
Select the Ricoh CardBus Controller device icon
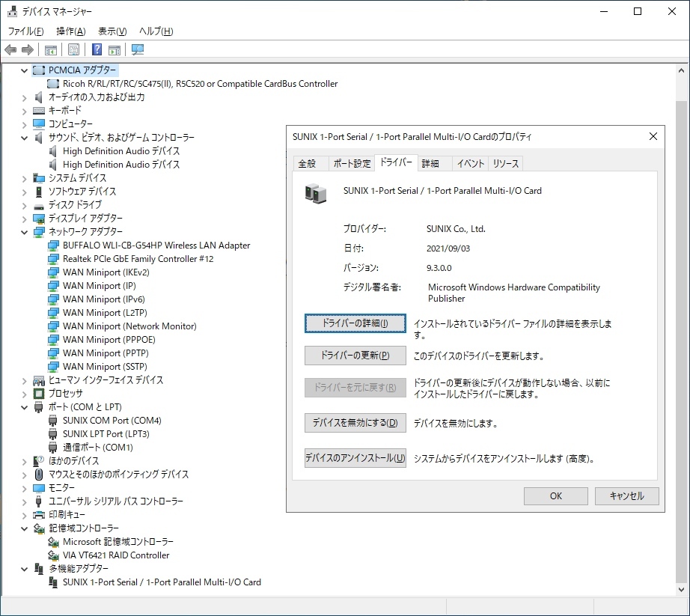[x=53, y=84]
